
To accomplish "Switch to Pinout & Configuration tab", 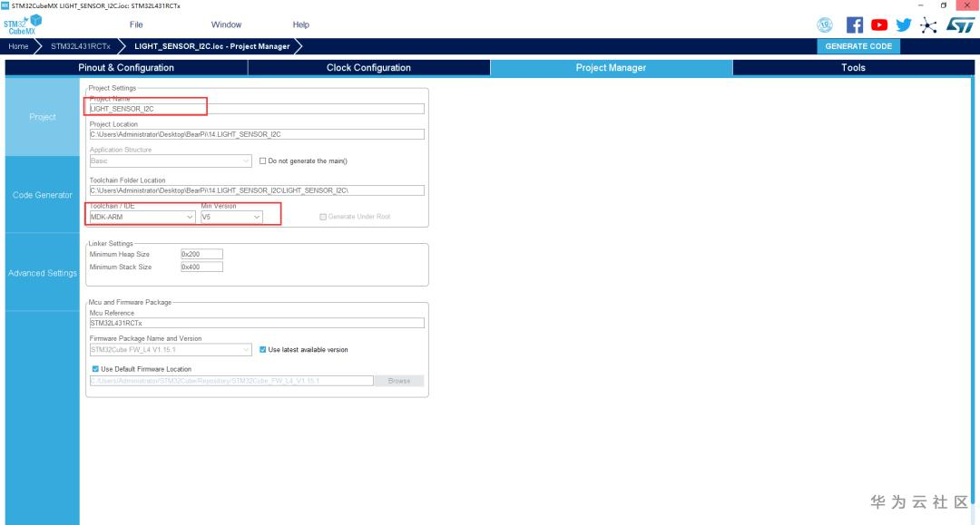I will [126, 67].
